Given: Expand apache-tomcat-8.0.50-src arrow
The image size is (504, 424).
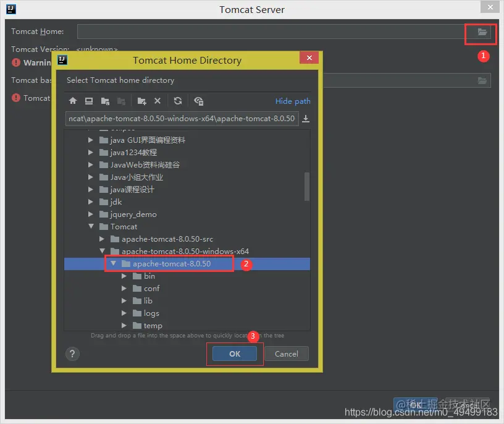Looking at the screenshot, I should click(101, 239).
